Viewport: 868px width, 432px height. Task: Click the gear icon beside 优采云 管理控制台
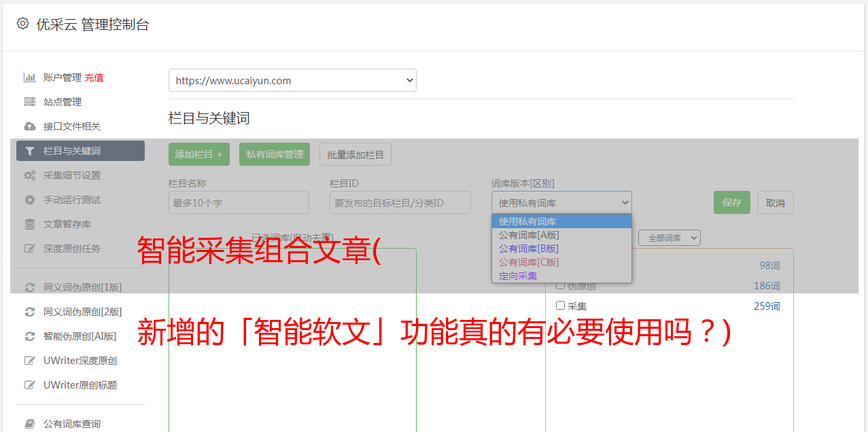tap(22, 24)
